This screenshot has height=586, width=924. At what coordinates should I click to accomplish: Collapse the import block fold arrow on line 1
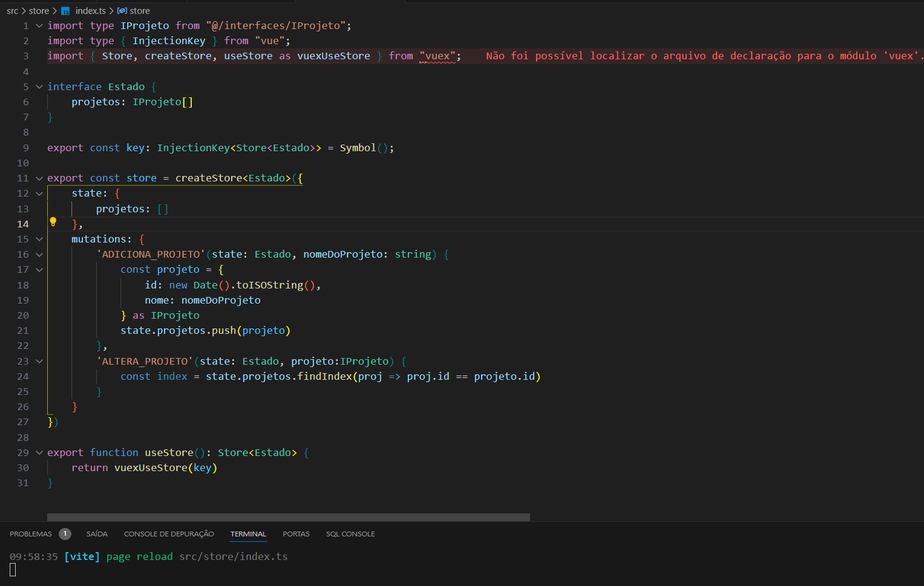[x=39, y=25]
